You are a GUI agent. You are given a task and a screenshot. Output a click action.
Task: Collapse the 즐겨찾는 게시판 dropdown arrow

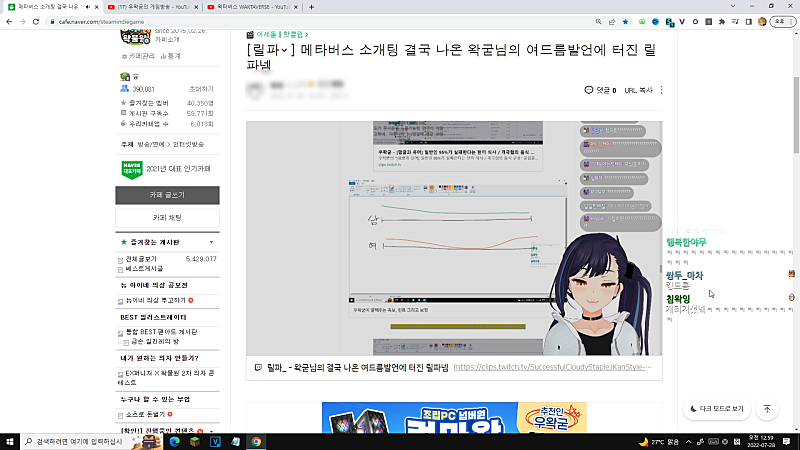(x=211, y=242)
